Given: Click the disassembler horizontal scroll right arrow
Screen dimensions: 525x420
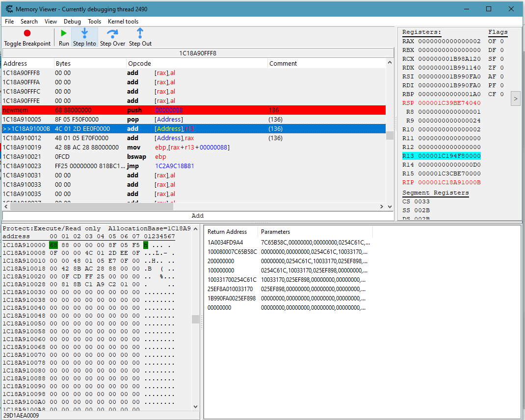Looking at the screenshot, I should tap(382, 207).
